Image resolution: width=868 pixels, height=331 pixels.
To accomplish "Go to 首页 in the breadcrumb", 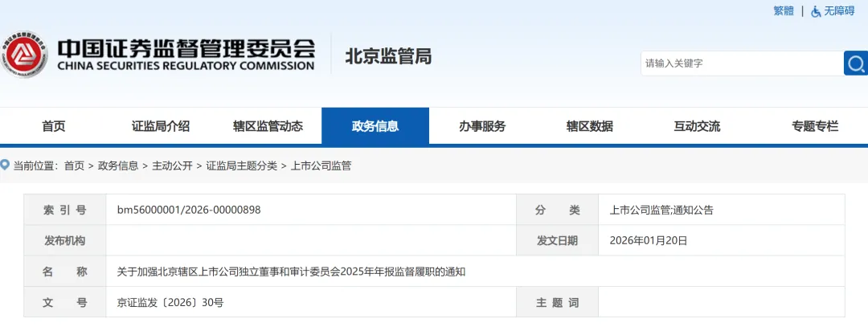I will click(74, 165).
